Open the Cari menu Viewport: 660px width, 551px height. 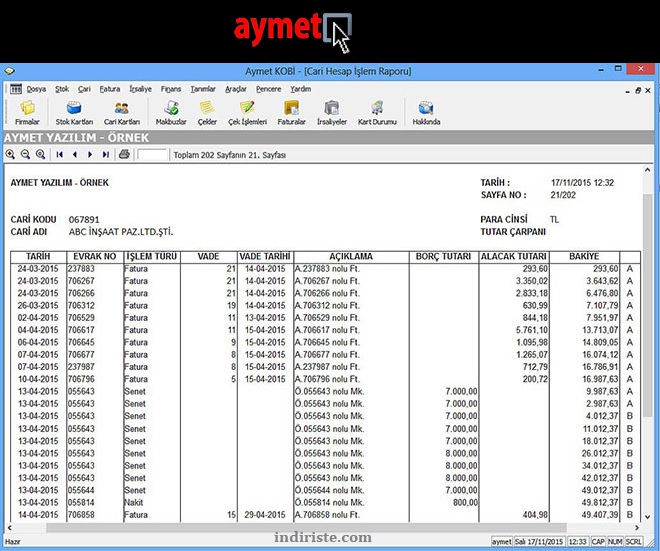coord(84,89)
